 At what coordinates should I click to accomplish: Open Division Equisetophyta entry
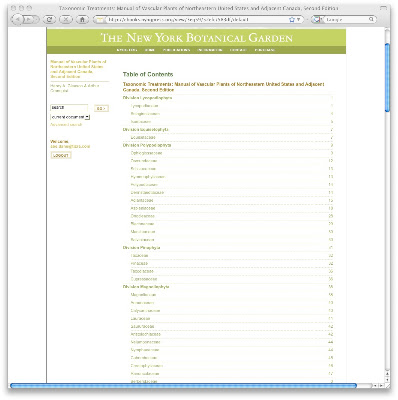[x=146, y=129]
